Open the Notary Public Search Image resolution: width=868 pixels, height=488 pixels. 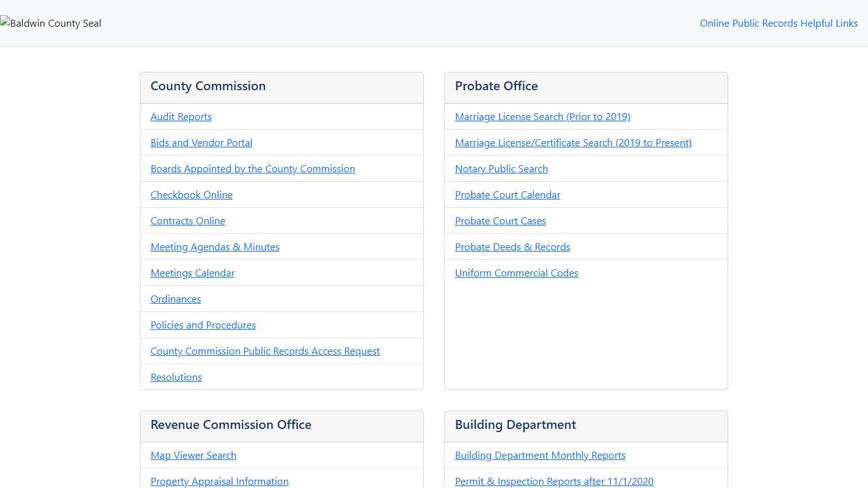tap(501, 169)
